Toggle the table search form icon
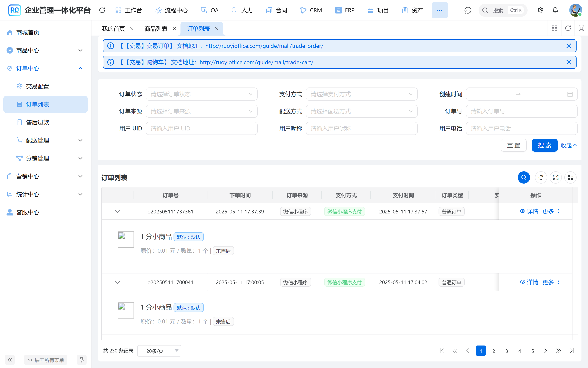 pos(524,177)
